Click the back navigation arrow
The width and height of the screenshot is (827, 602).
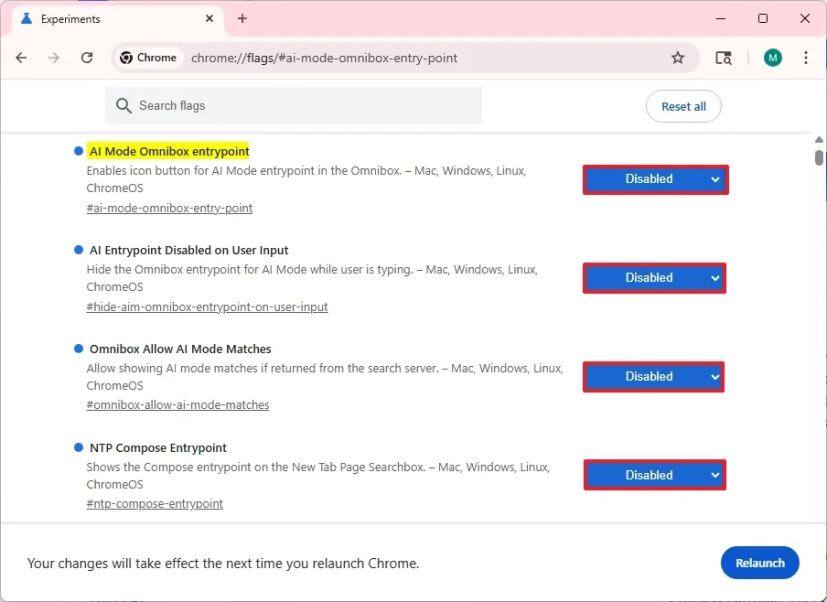[20, 57]
